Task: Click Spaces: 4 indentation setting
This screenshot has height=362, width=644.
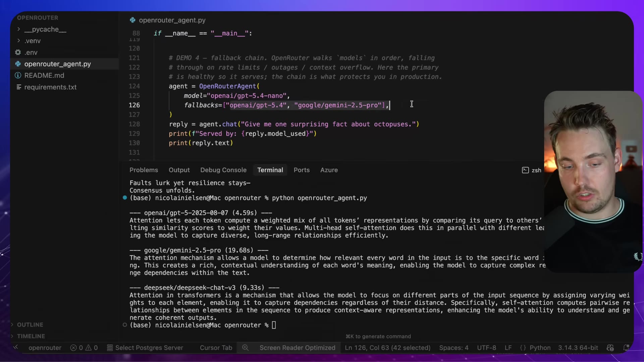Action: tap(454, 348)
